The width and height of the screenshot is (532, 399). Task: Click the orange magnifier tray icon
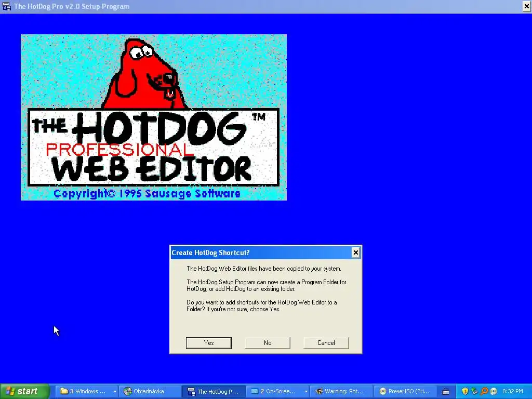point(484,391)
